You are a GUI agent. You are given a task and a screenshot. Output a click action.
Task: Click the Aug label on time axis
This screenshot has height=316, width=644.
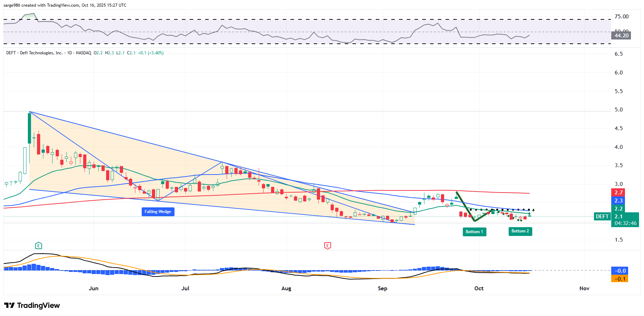[x=286, y=288]
